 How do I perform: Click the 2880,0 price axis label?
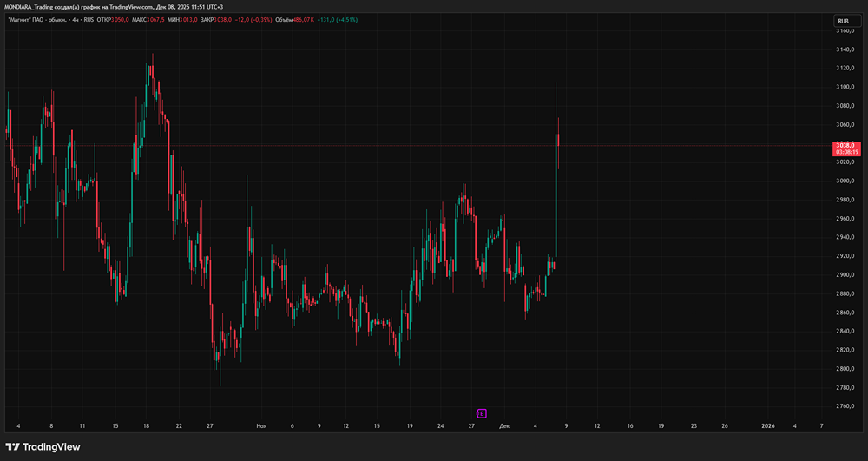[846, 293]
